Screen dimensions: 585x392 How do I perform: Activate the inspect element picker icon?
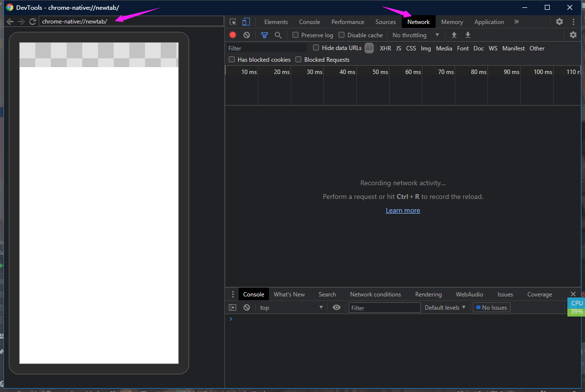pos(233,22)
